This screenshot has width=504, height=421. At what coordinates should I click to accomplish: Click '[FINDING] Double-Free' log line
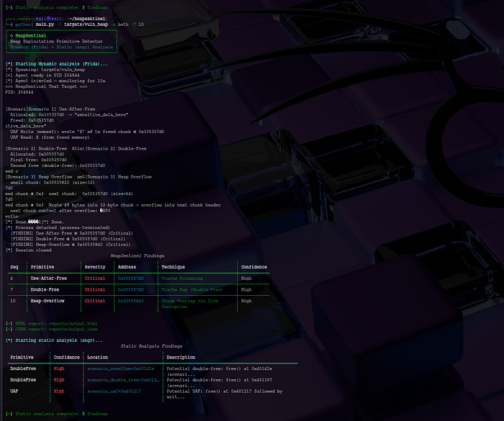68,239
